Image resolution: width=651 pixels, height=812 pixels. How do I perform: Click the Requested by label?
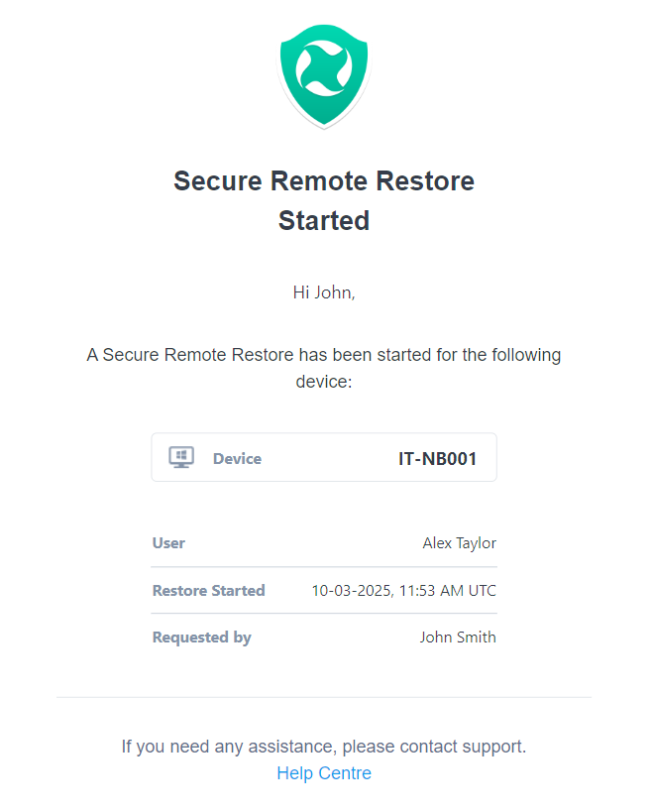[x=202, y=638]
